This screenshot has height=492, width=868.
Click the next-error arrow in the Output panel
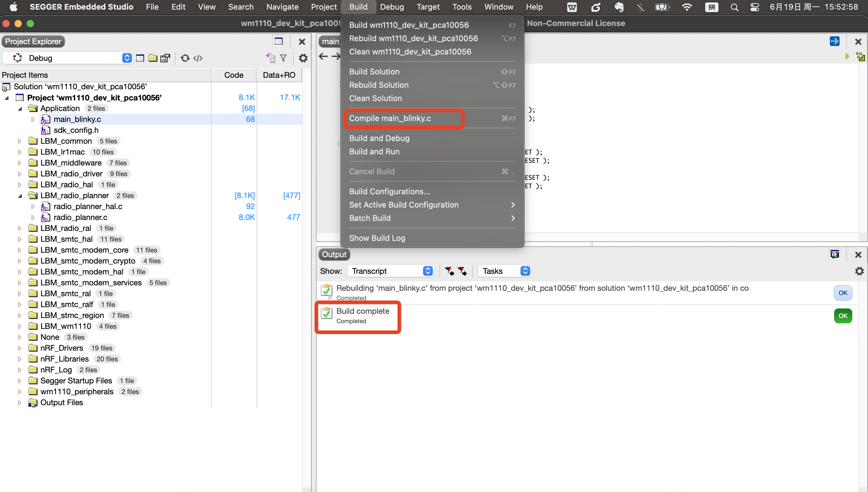(x=462, y=271)
